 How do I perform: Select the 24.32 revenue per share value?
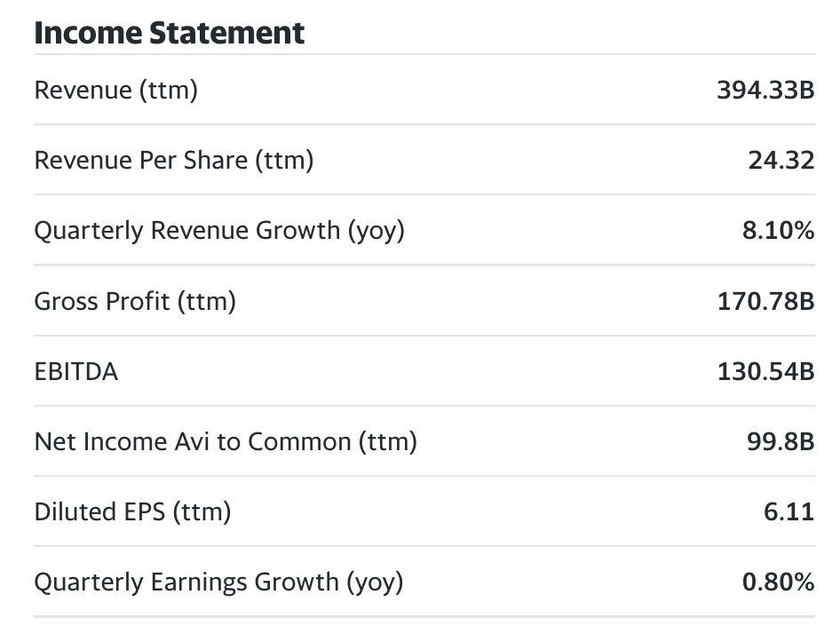(x=781, y=160)
